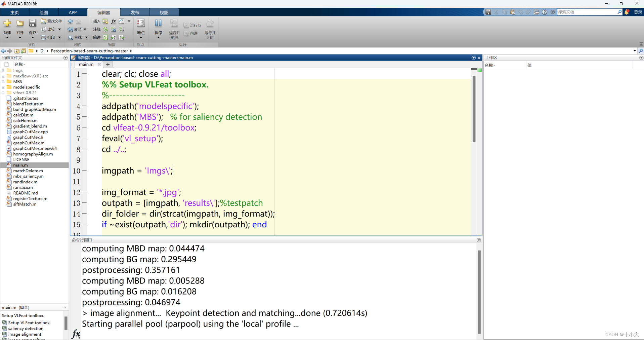644x340 pixels.
Task: Wrap comments with the % arrow icon
Action: coord(122,29)
